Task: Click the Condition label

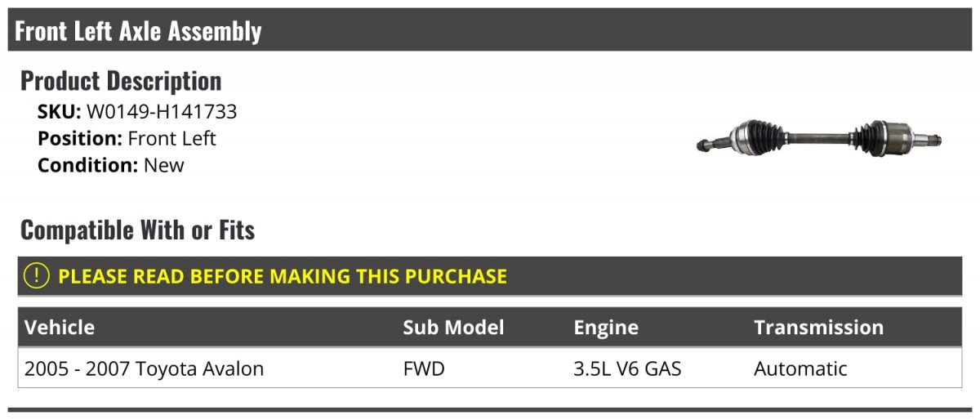Action: pos(88,165)
